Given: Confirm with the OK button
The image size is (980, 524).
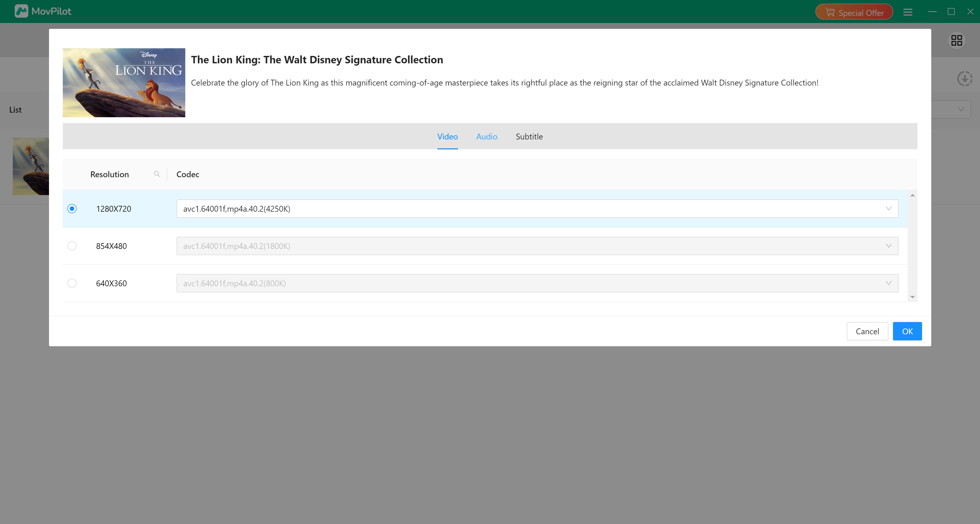Looking at the screenshot, I should coord(907,331).
